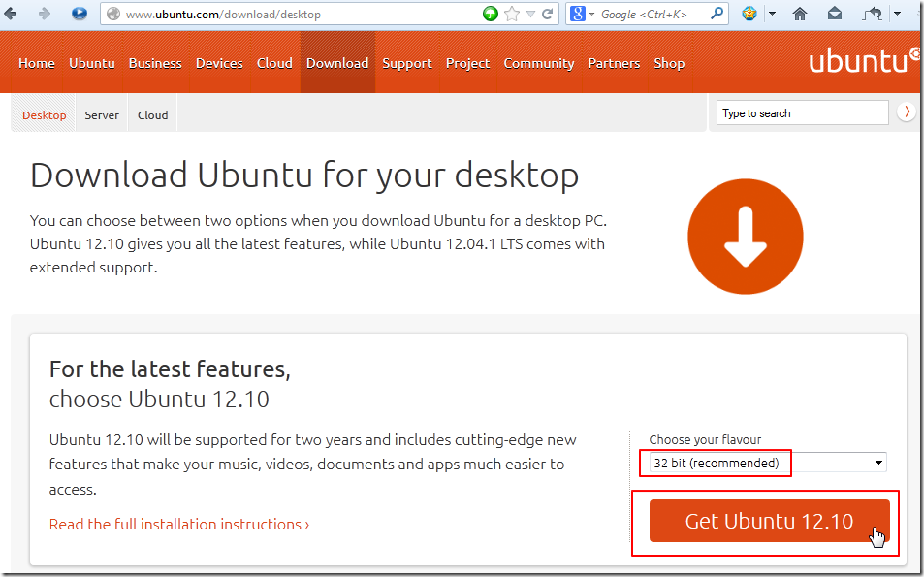Go to the browser home page icon
The width and height of the screenshot is (924, 577).
pyautogui.click(x=800, y=14)
